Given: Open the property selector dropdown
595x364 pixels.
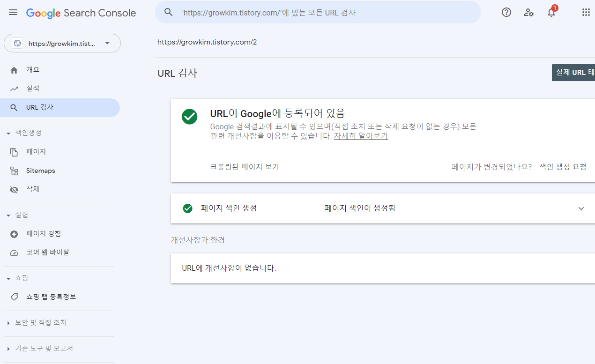Looking at the screenshot, I should pos(62,43).
